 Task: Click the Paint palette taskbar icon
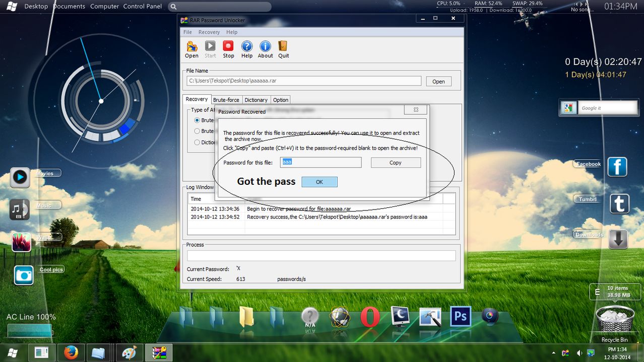point(130,353)
